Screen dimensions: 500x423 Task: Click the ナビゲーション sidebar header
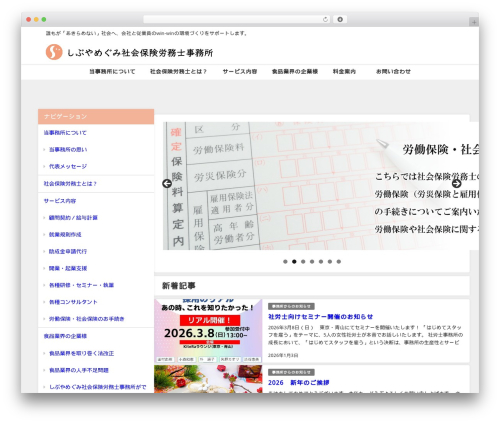(x=96, y=116)
